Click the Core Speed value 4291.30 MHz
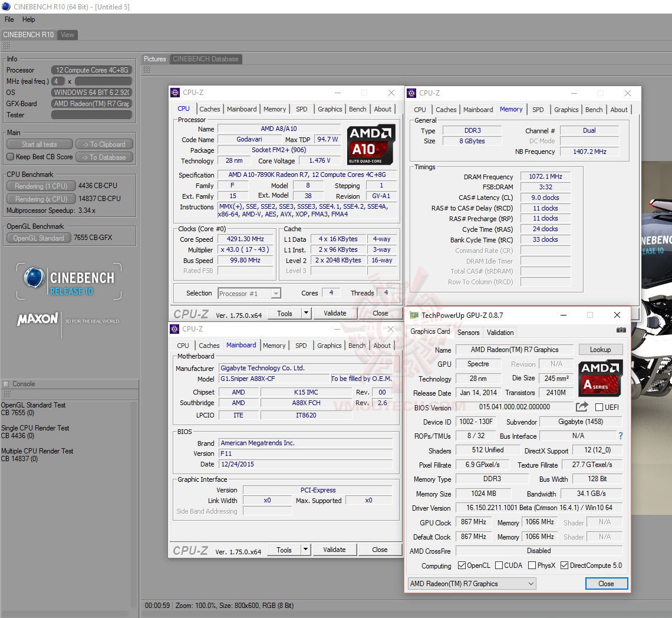The width and height of the screenshot is (672, 618). click(245, 239)
